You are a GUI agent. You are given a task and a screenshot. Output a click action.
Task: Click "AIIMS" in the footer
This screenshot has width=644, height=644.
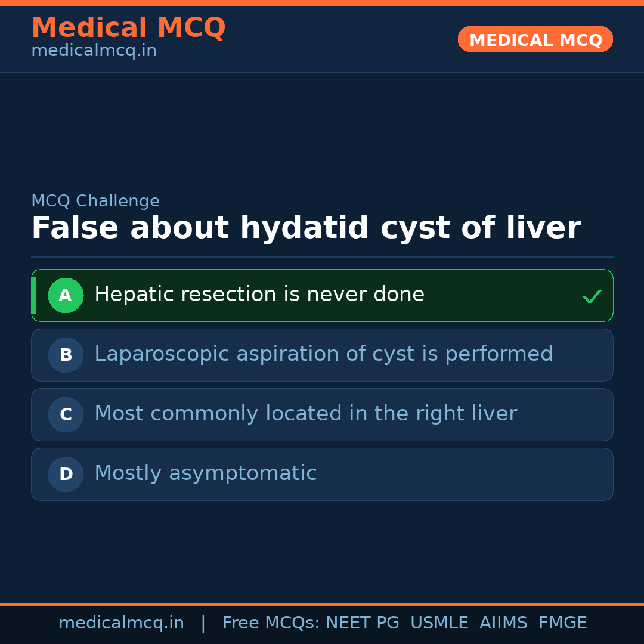(503, 623)
